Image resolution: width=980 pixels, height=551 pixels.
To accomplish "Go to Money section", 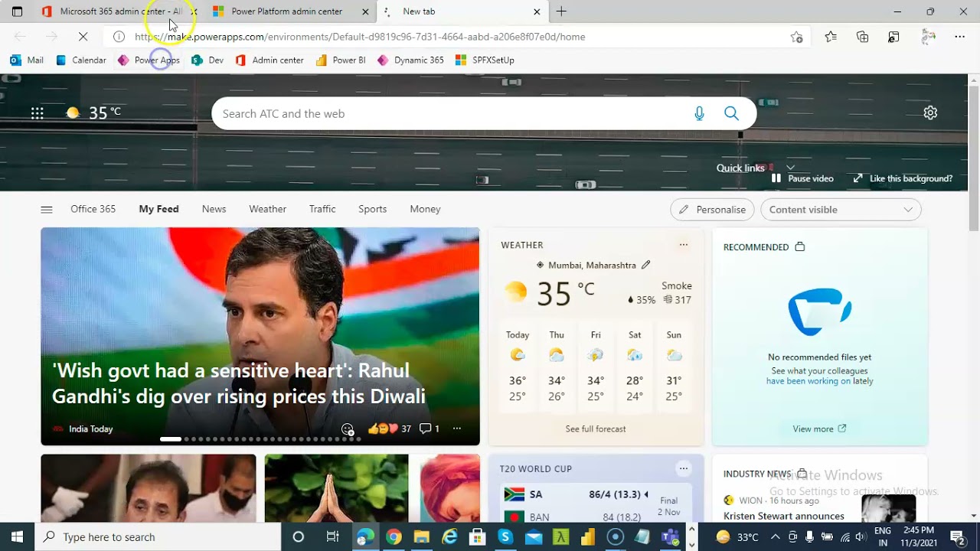I will (425, 209).
